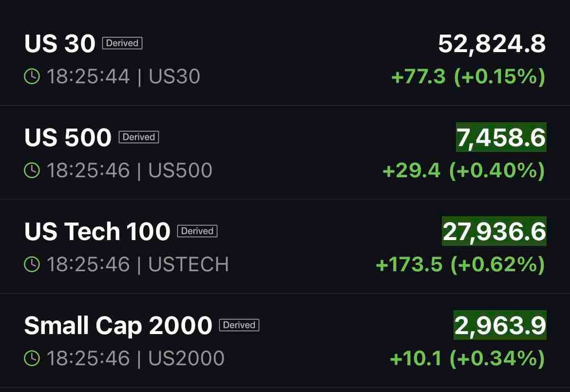This screenshot has width=570, height=392.
Task: Click the clock icon in US Tech 100 row
Action: click(32, 264)
